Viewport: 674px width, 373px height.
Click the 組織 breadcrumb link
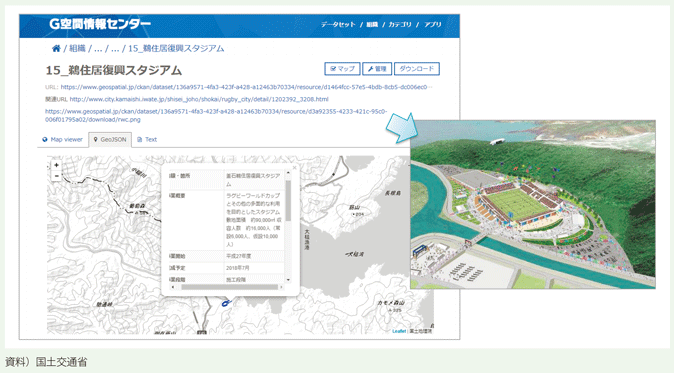[x=77, y=49]
